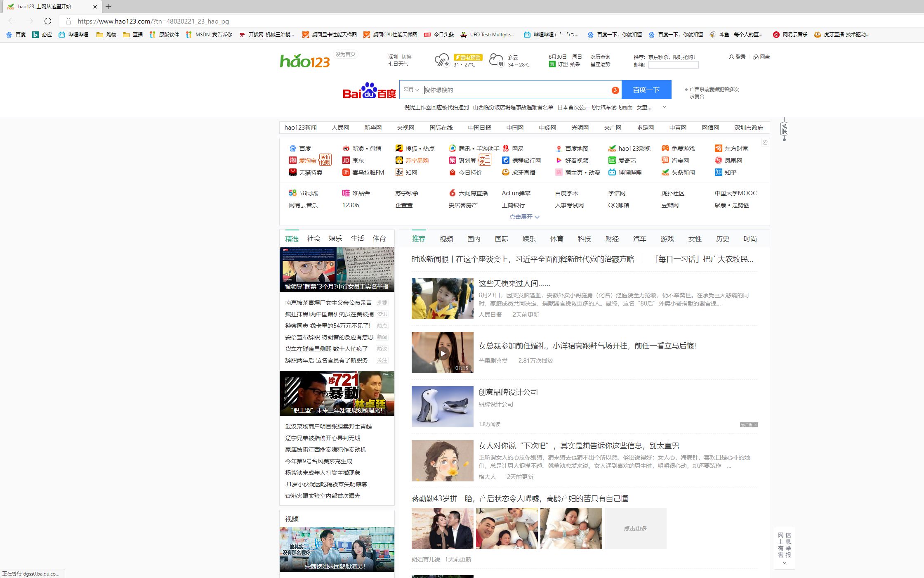The height and width of the screenshot is (578, 924).
Task: Open headline 这些天使来过人间......
Action: point(514,284)
